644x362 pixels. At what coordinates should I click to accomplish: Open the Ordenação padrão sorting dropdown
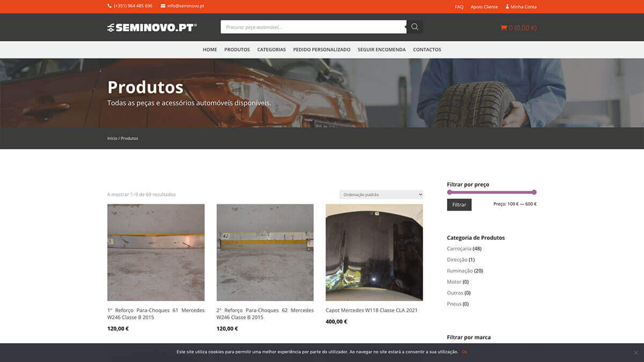[x=382, y=195]
